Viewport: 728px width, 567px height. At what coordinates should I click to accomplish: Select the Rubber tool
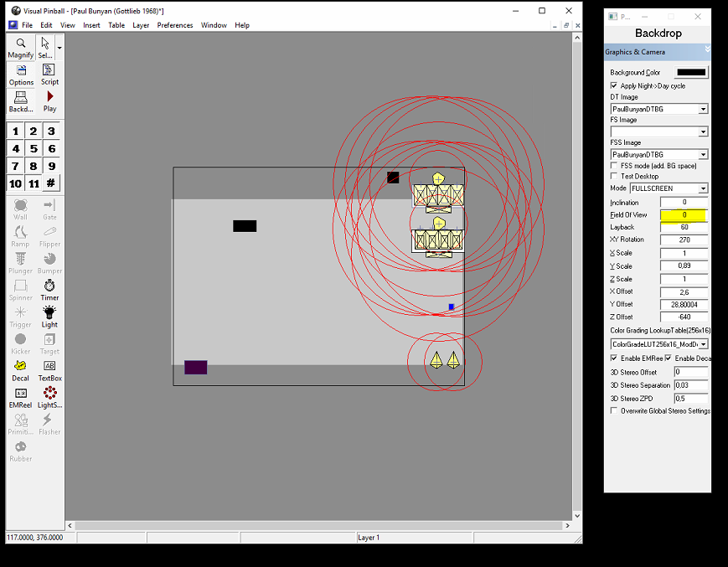pyautogui.click(x=20, y=452)
